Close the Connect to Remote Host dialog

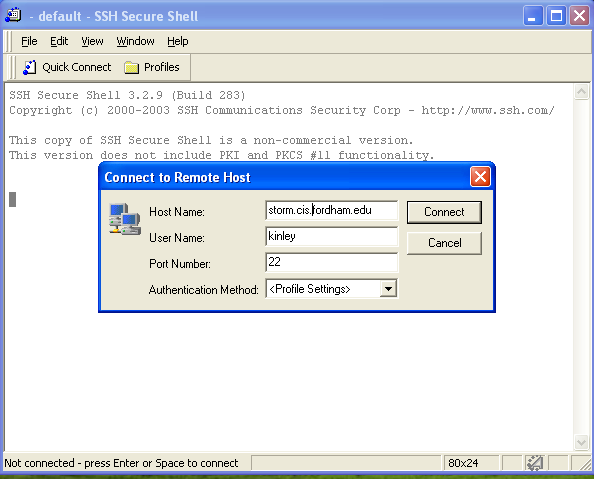click(480, 177)
